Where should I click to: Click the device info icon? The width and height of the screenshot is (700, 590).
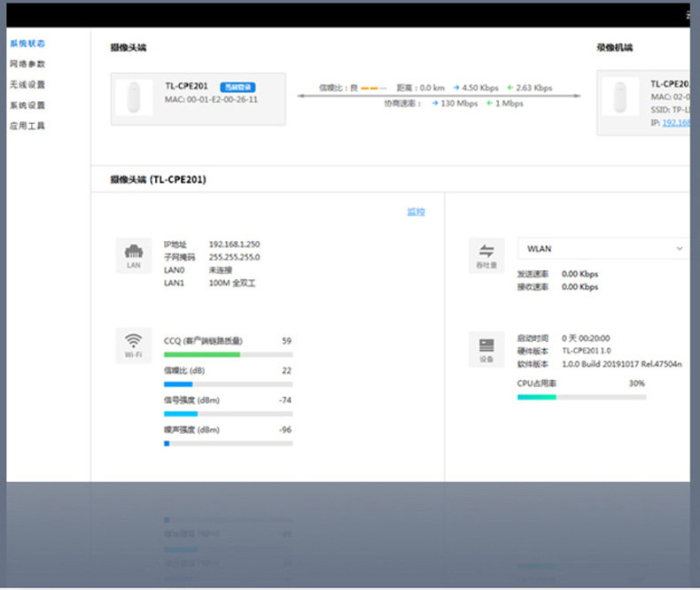pyautogui.click(x=486, y=349)
